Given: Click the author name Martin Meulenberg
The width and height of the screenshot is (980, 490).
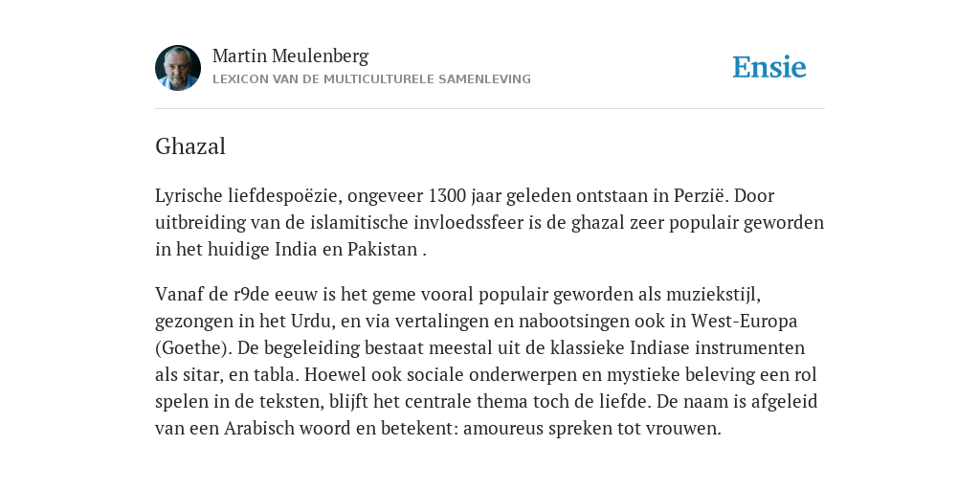Looking at the screenshot, I should (x=290, y=56).
